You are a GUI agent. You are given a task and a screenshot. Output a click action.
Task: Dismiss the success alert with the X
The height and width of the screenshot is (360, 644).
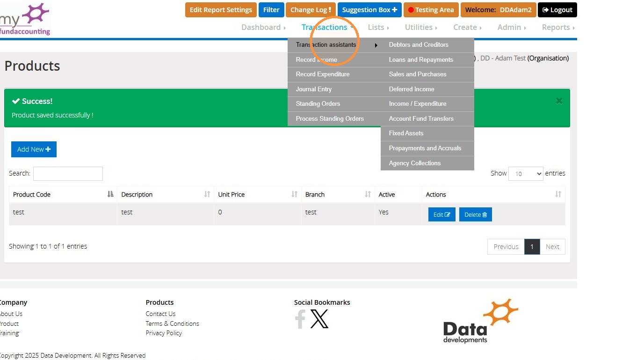(x=559, y=101)
